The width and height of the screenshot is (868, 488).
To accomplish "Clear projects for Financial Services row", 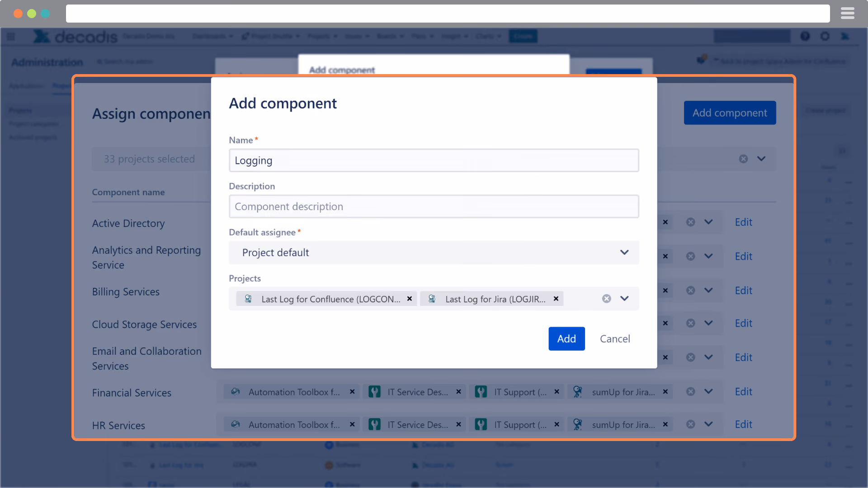I will pos(690,392).
